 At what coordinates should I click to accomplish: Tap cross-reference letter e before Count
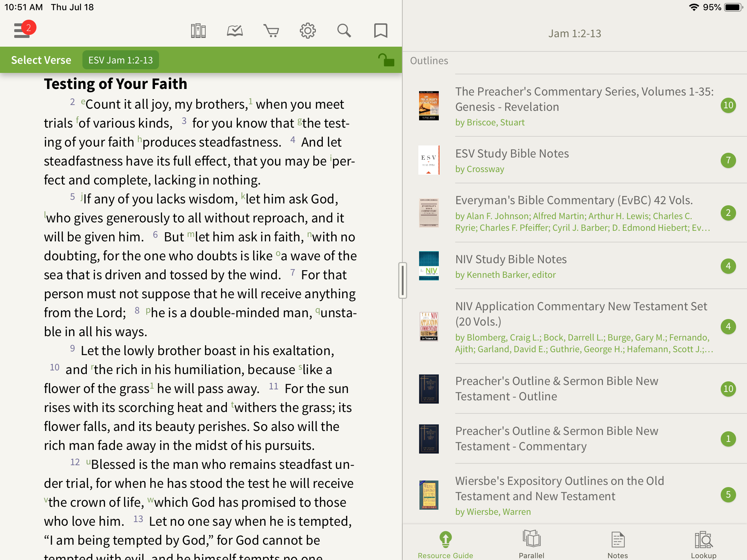coord(83,101)
